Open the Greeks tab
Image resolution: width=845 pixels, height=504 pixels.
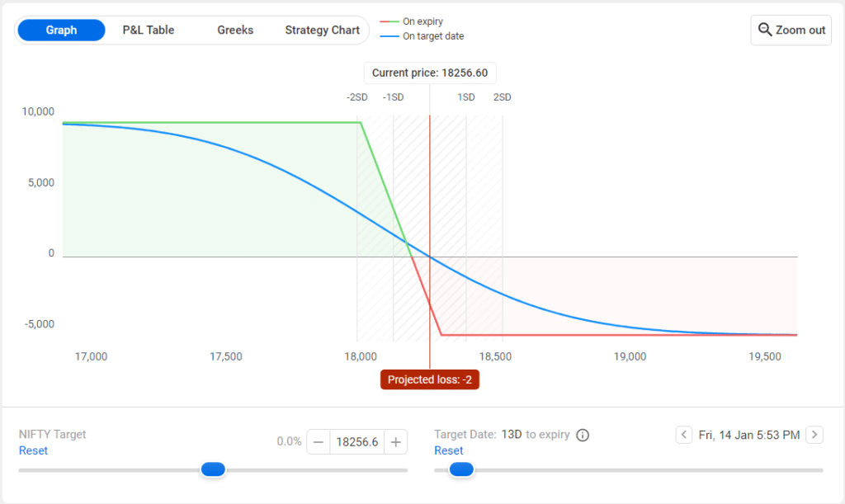[x=235, y=30]
